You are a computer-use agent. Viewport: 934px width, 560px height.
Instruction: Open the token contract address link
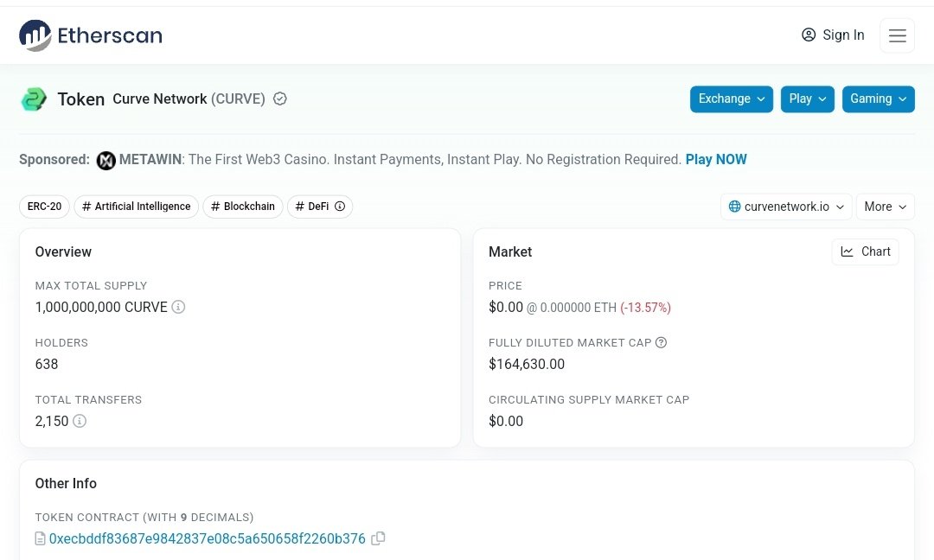point(208,539)
